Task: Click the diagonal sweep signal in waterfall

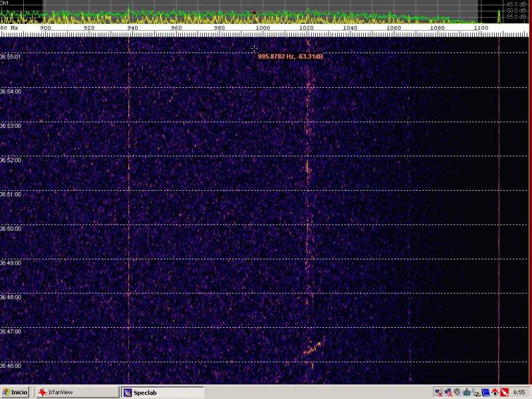Action: (x=313, y=348)
